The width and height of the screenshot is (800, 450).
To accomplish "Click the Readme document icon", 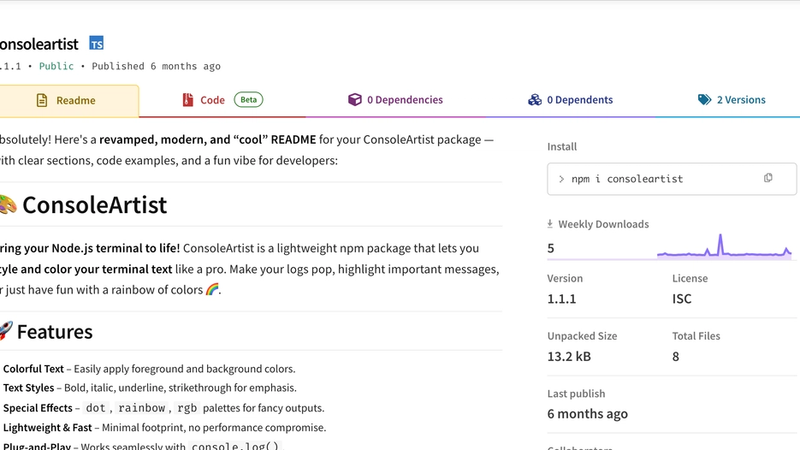I will (x=42, y=100).
